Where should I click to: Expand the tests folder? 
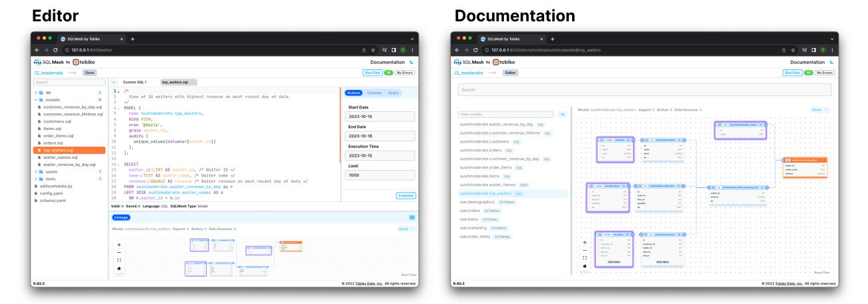coord(50,179)
